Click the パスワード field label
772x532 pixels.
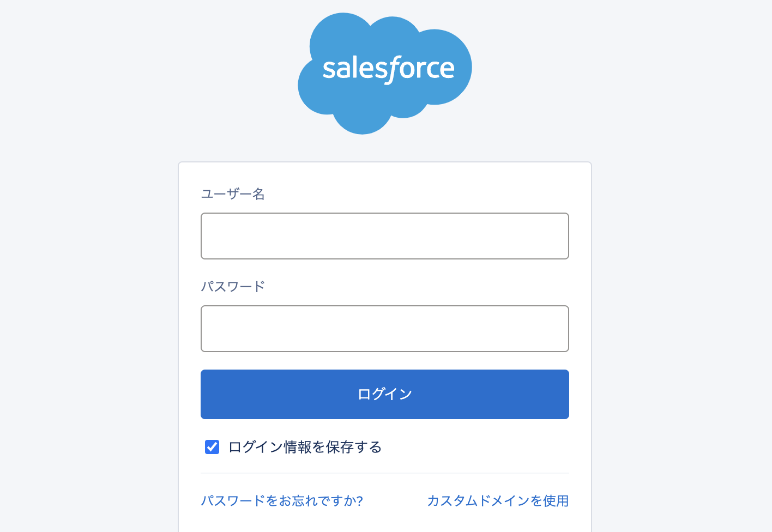click(x=233, y=287)
